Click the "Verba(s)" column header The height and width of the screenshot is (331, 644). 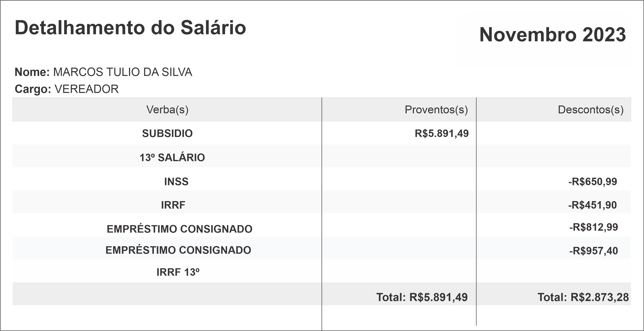pos(167,110)
